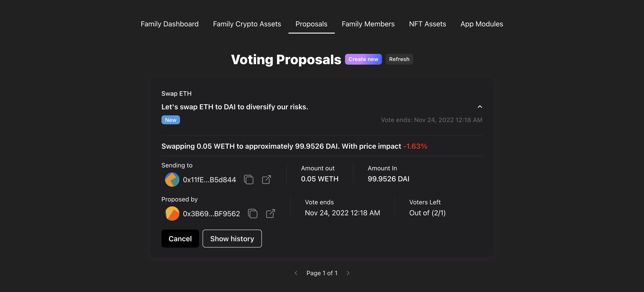Create a new voting proposal

click(x=363, y=59)
